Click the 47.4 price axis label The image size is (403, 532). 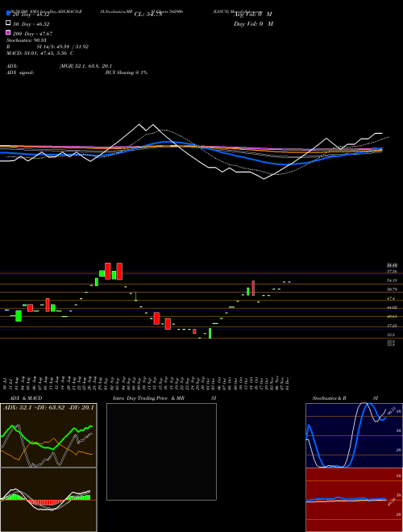pyautogui.click(x=391, y=298)
